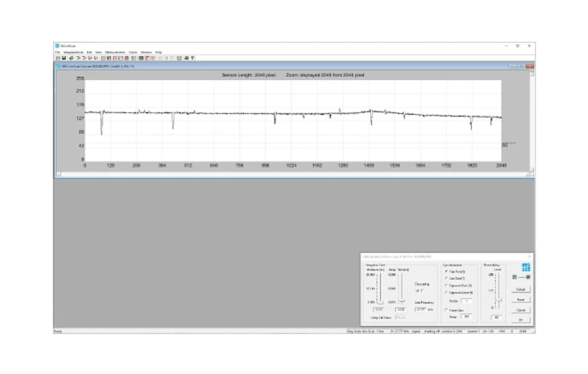Click the Reset button in camera control
Image resolution: width=588 pixels, height=374 pixels.
click(521, 300)
